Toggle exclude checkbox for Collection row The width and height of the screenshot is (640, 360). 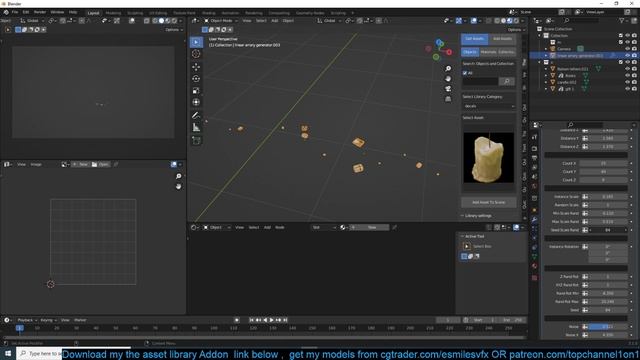pos(621,36)
